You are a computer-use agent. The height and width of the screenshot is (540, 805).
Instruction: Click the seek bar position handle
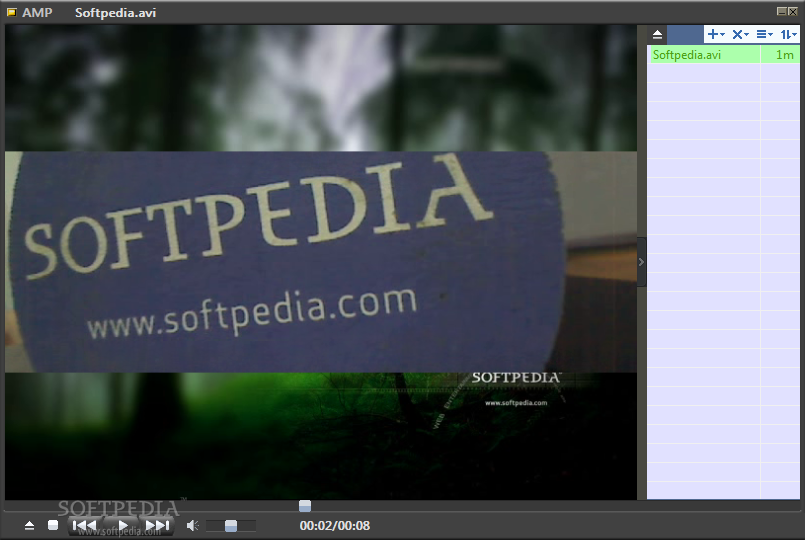305,506
